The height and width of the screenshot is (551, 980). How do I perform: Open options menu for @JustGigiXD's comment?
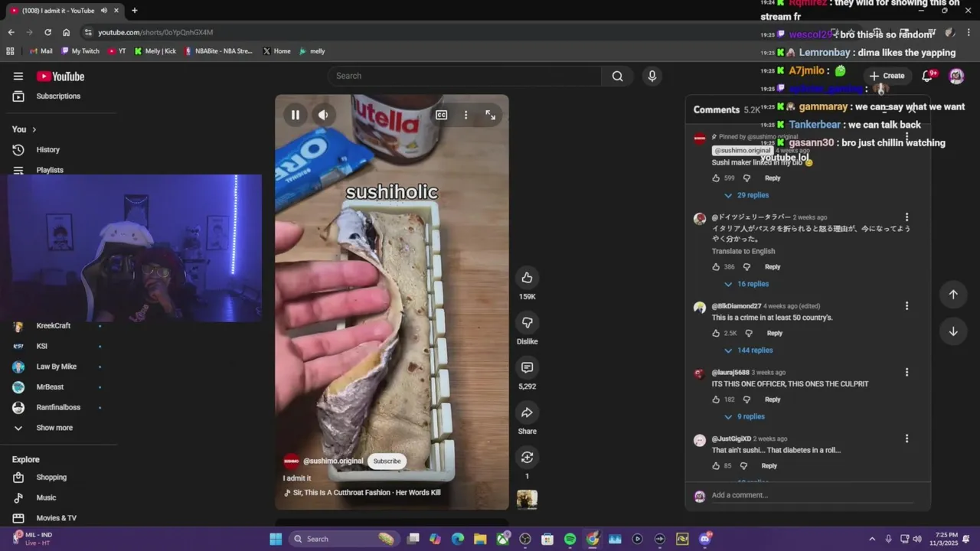click(906, 439)
